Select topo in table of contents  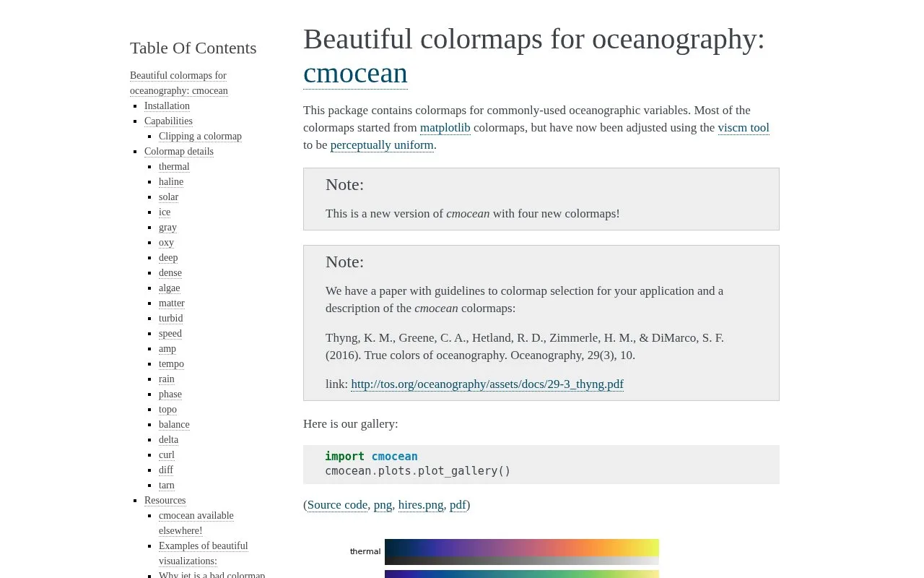(x=167, y=410)
